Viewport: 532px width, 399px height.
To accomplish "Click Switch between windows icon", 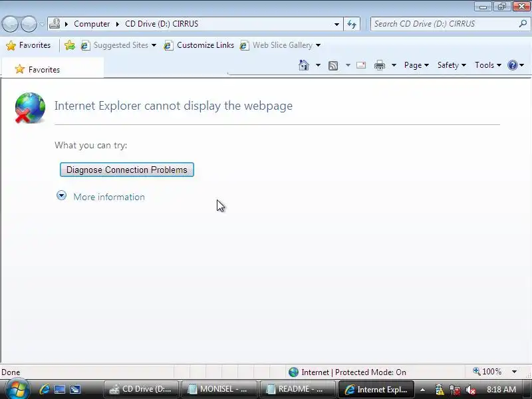I will 75,389.
